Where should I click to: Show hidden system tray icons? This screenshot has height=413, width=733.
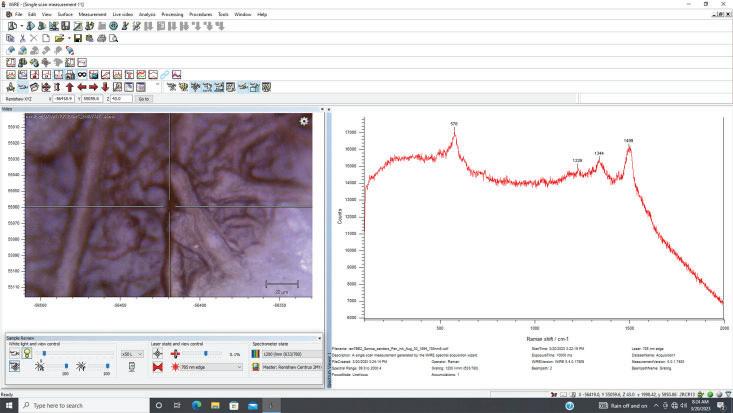656,406
